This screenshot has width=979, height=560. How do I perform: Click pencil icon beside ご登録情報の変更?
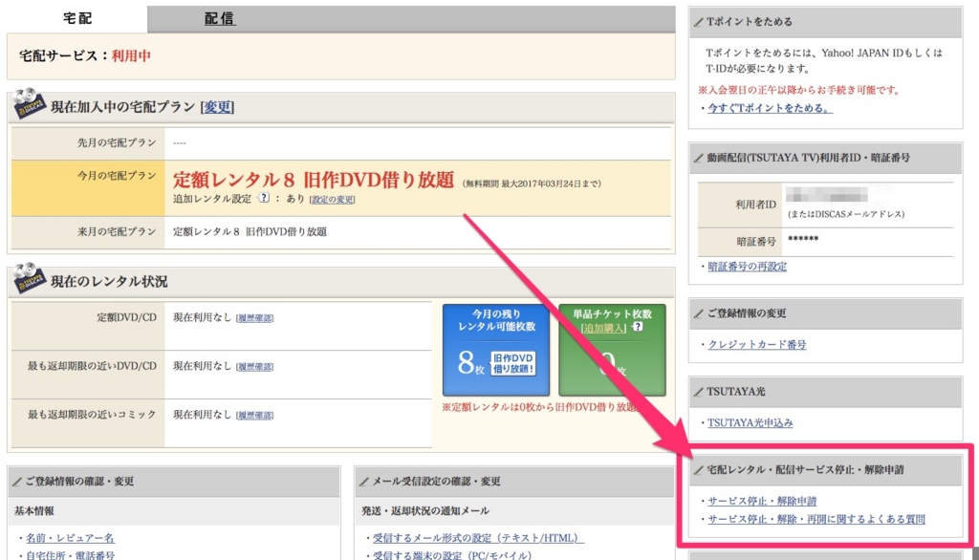(699, 314)
